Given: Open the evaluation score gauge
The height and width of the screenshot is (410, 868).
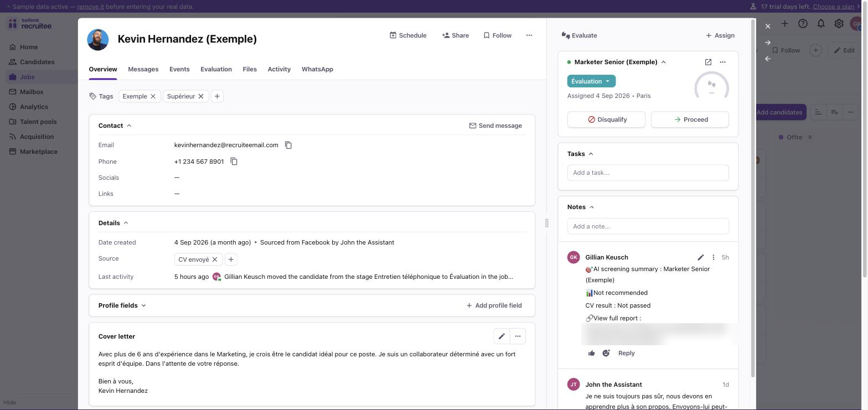Looking at the screenshot, I should pos(712,87).
